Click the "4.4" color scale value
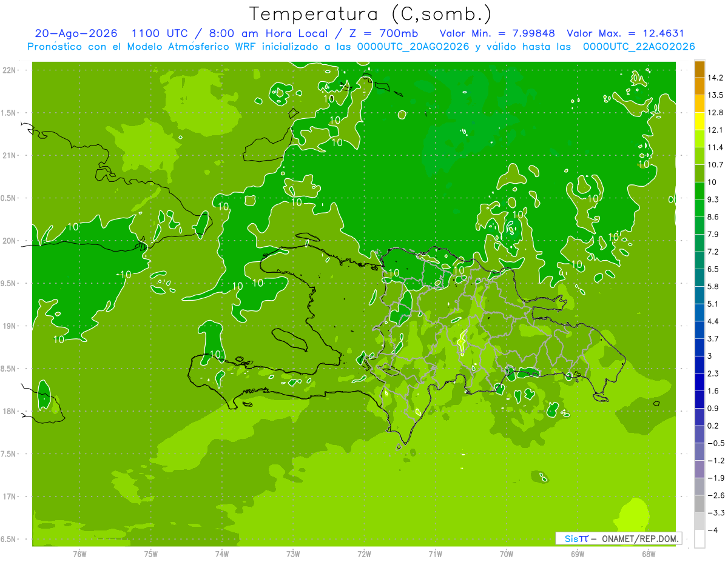Image resolution: width=728 pixels, height=562 pixels. [x=713, y=321]
